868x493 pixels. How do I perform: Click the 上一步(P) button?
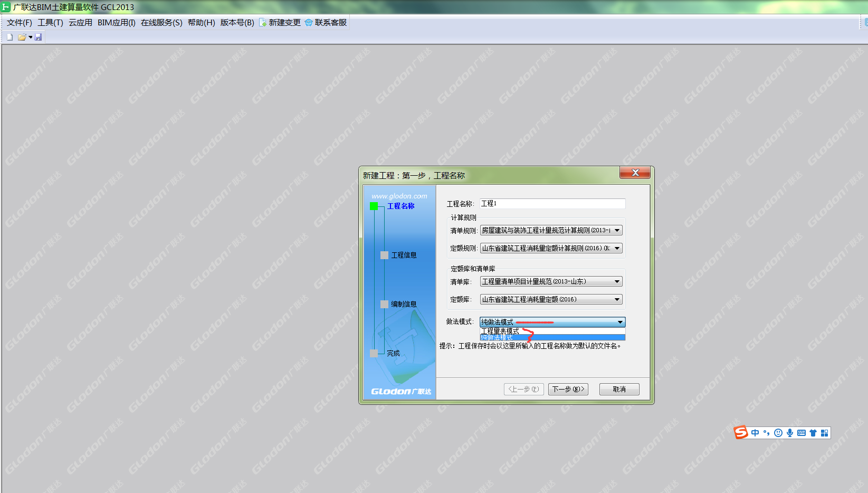click(524, 389)
